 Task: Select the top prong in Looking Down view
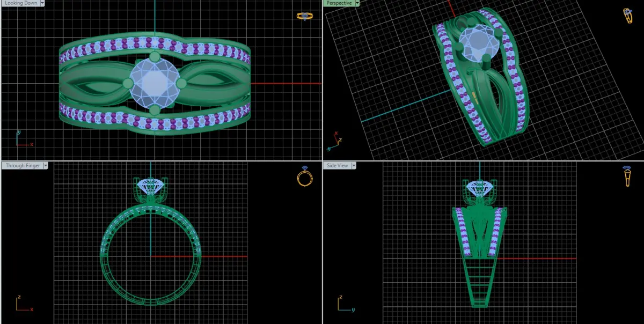[x=155, y=57]
